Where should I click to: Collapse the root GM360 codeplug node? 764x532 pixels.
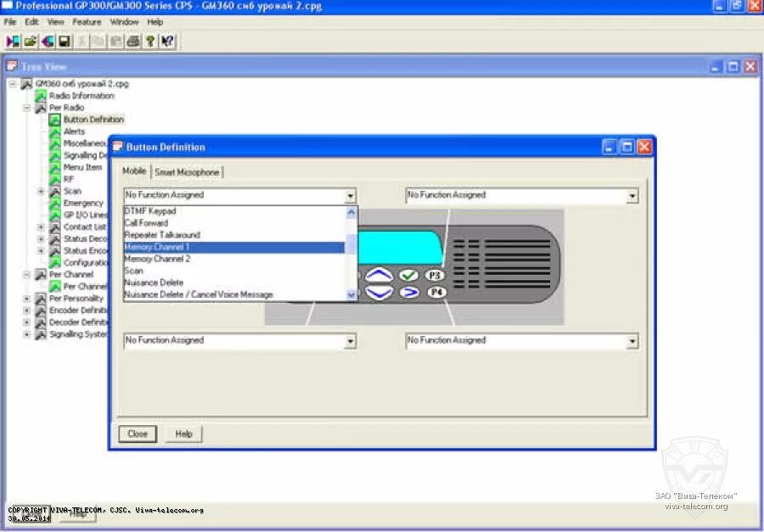[x=13, y=84]
